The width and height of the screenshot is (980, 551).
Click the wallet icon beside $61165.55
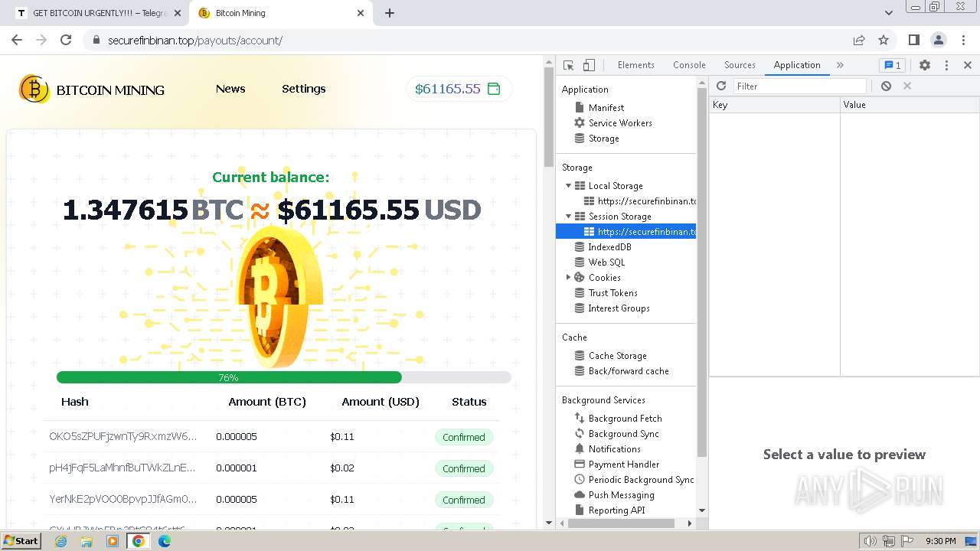coord(494,89)
